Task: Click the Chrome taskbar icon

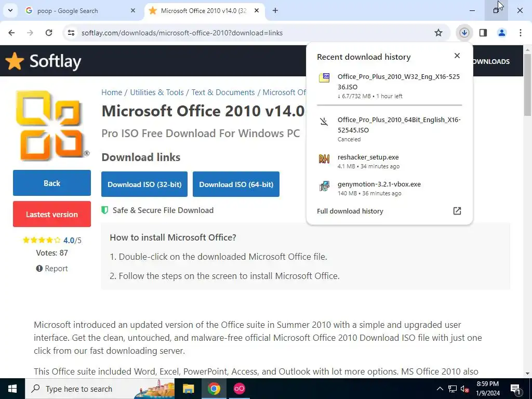Action: coord(214,389)
